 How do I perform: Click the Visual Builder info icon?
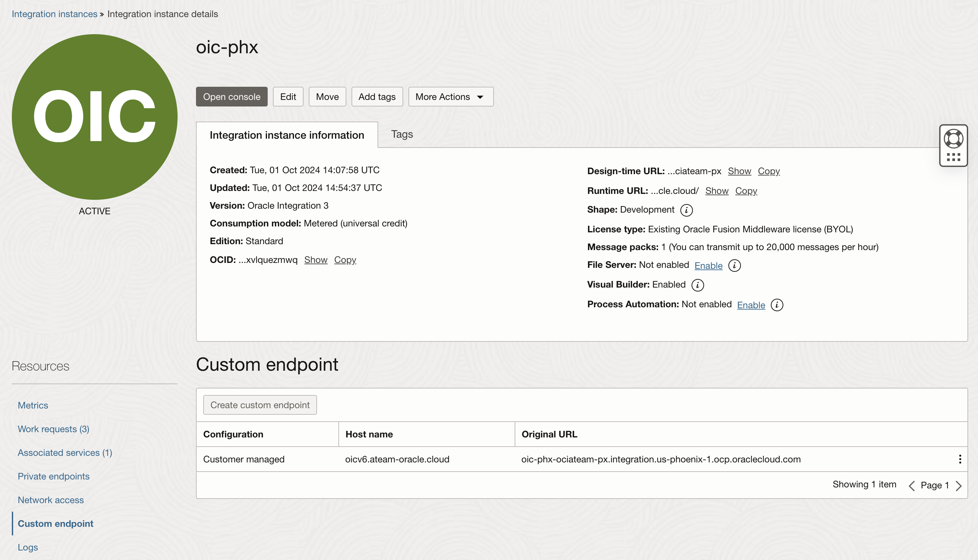click(x=697, y=285)
